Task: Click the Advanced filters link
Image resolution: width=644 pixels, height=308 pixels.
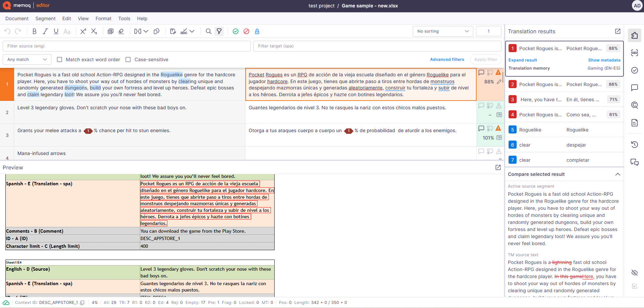Action: pyautogui.click(x=447, y=60)
